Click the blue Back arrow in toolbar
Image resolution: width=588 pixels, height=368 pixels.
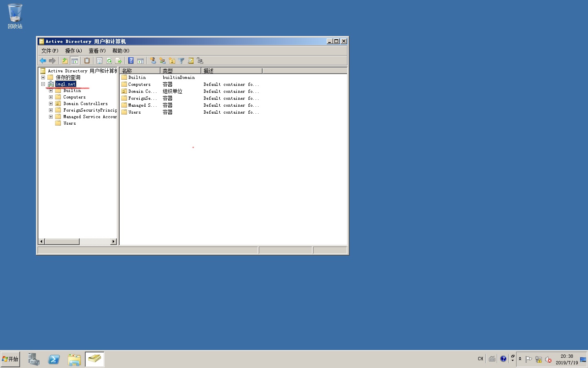(43, 61)
